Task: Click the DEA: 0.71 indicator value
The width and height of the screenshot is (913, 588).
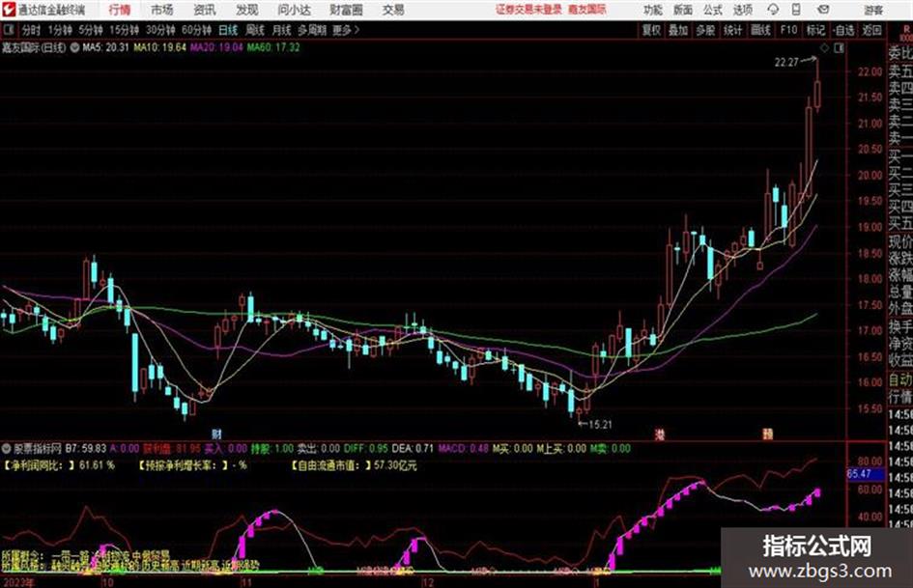Action: pos(413,448)
